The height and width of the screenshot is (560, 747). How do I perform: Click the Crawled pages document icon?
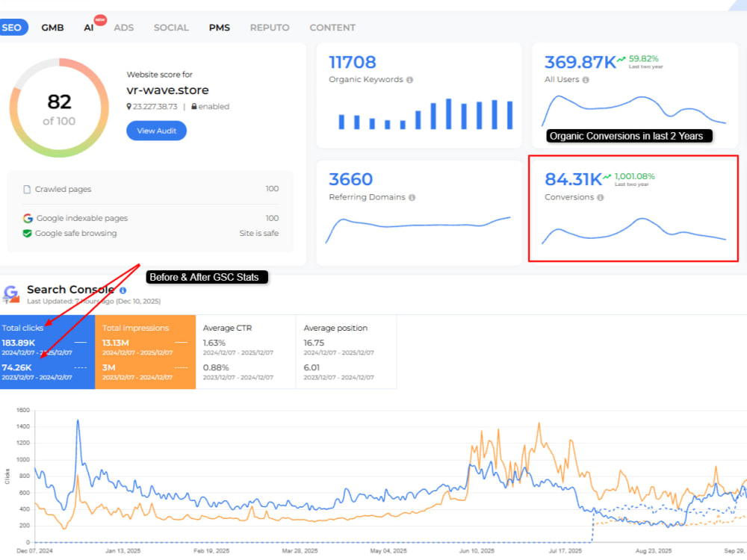pyautogui.click(x=27, y=190)
